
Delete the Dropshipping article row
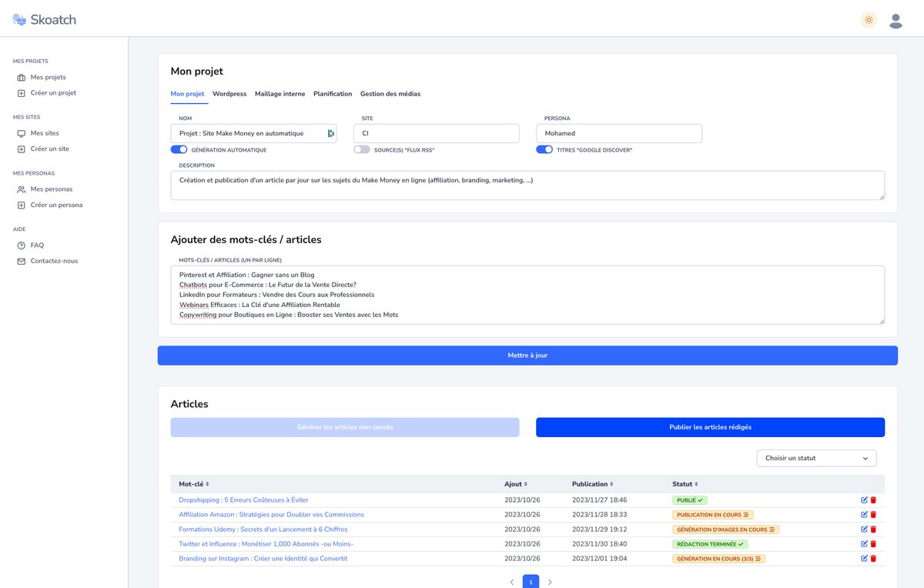873,500
